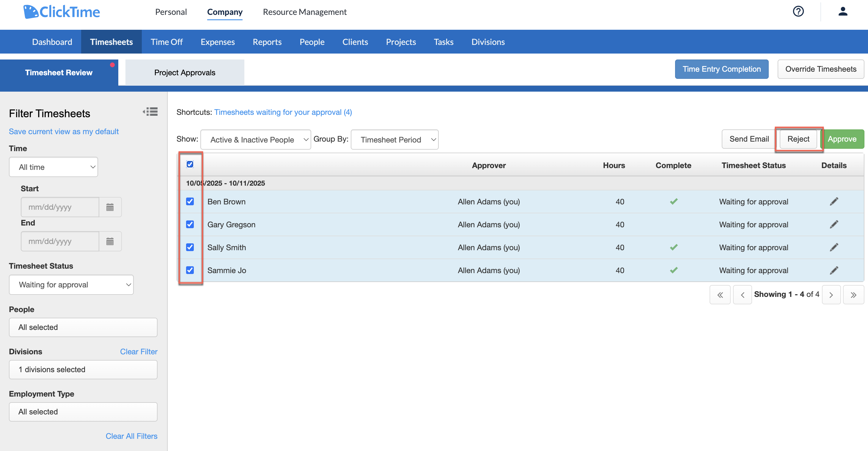Image resolution: width=868 pixels, height=451 pixels.
Task: Open the Dashboard tab
Action: tap(52, 42)
